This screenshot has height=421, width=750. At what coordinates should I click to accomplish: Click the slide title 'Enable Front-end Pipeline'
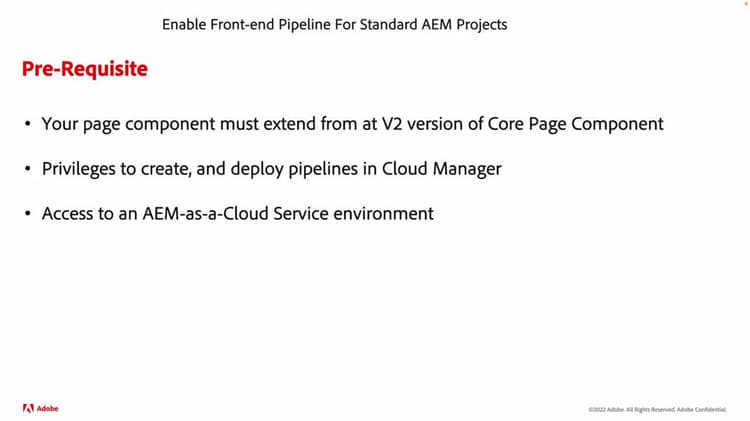(x=334, y=24)
